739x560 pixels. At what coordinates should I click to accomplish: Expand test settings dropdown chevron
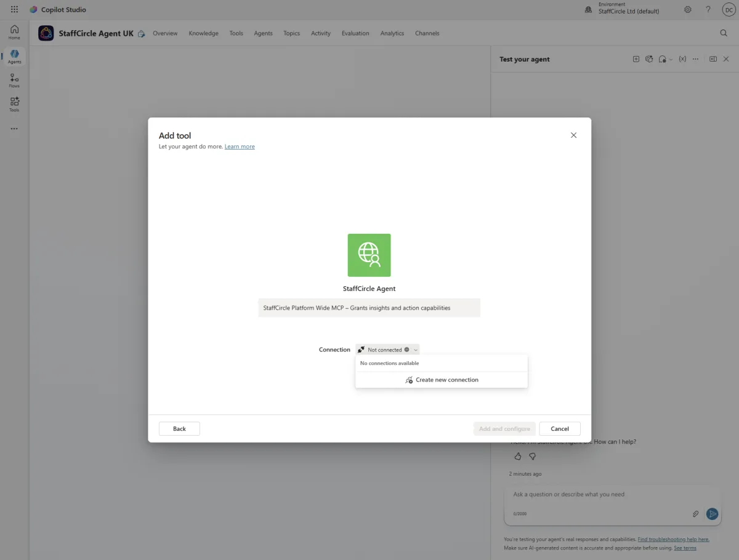[x=671, y=60]
